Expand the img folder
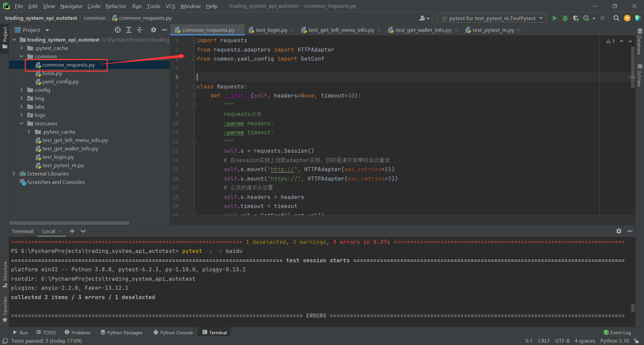644x345 pixels. [x=21, y=98]
